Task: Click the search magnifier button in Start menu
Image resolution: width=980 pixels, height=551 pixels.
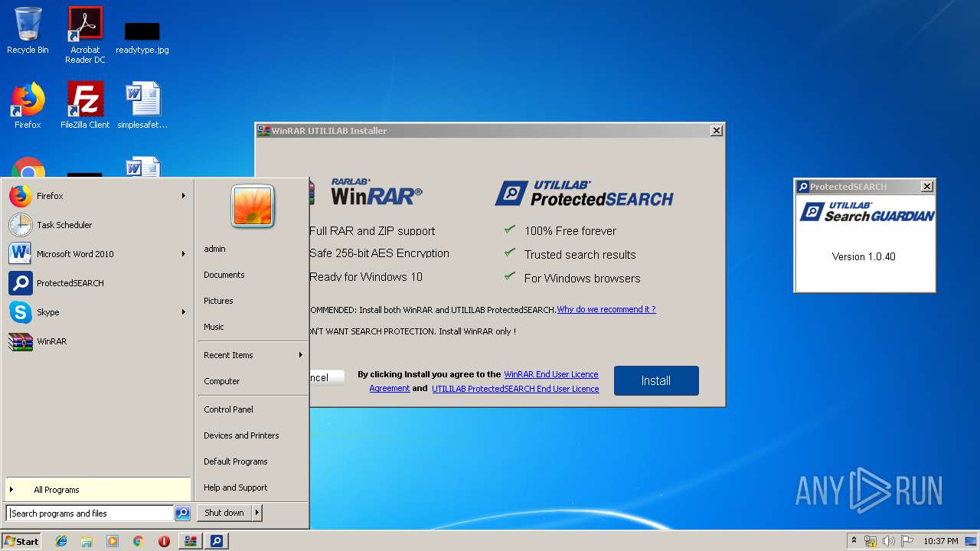Action: (x=182, y=514)
